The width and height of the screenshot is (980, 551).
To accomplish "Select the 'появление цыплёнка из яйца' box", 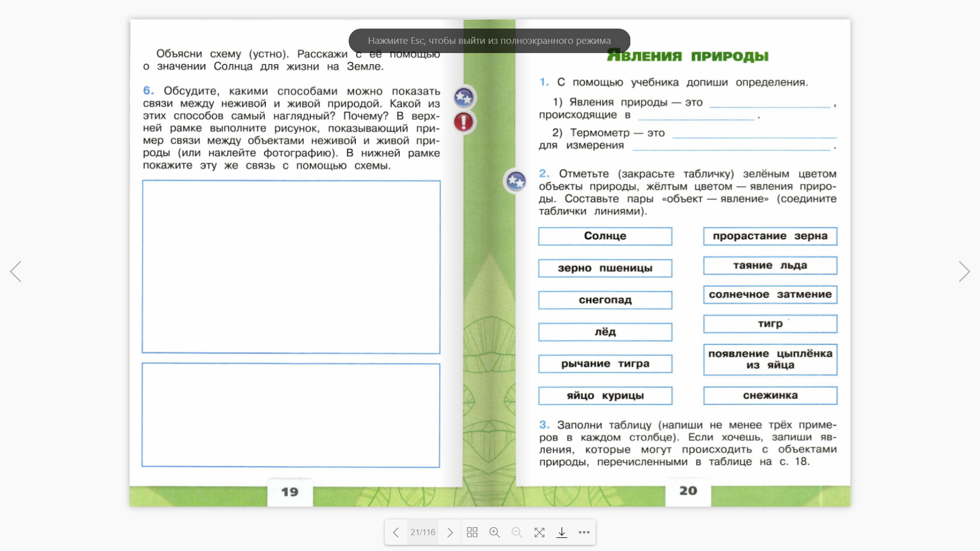I will [x=770, y=360].
